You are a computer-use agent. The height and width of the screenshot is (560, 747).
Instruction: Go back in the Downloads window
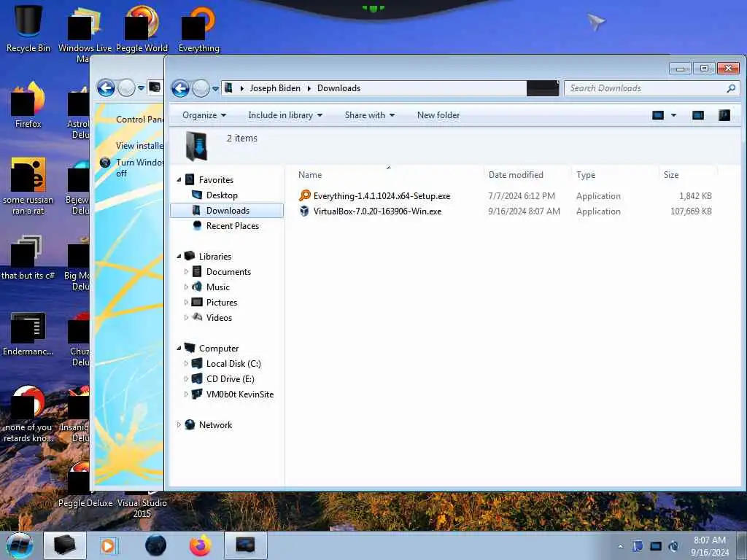(181, 88)
